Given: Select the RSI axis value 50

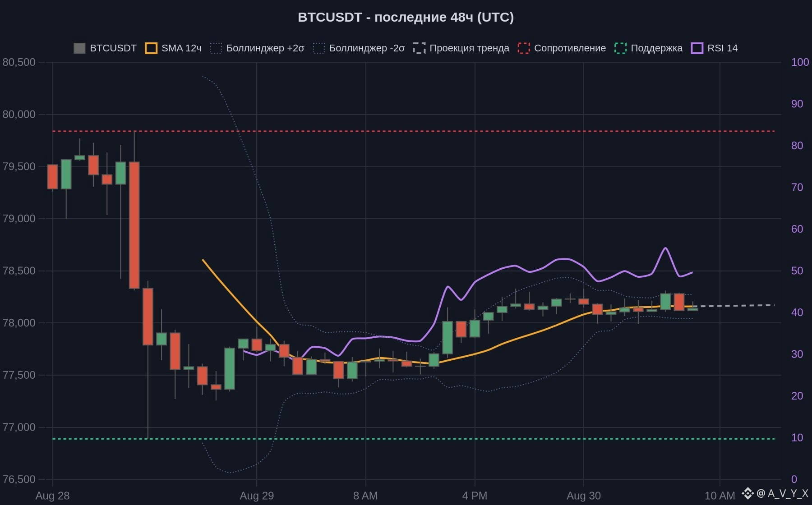Looking at the screenshot, I should [x=797, y=271].
